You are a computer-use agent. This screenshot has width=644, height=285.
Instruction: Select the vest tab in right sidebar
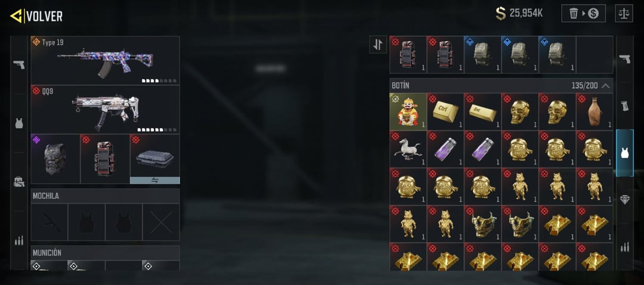[625, 153]
